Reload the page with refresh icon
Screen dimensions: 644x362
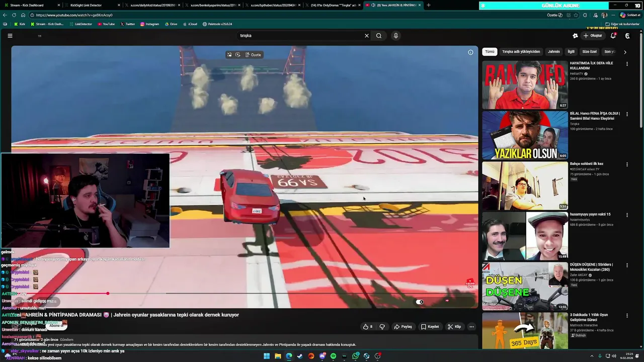pyautogui.click(x=14, y=15)
